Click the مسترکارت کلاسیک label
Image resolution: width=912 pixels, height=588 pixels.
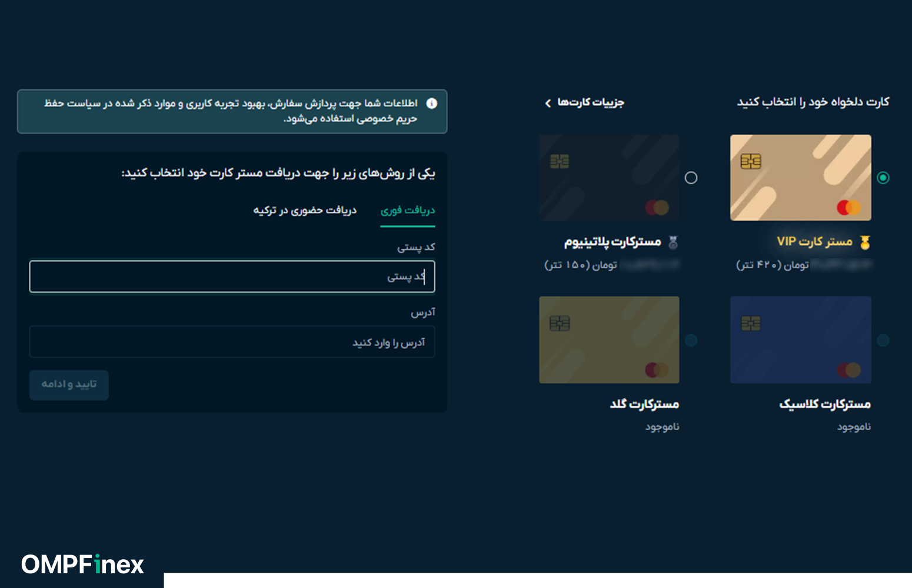tap(825, 404)
